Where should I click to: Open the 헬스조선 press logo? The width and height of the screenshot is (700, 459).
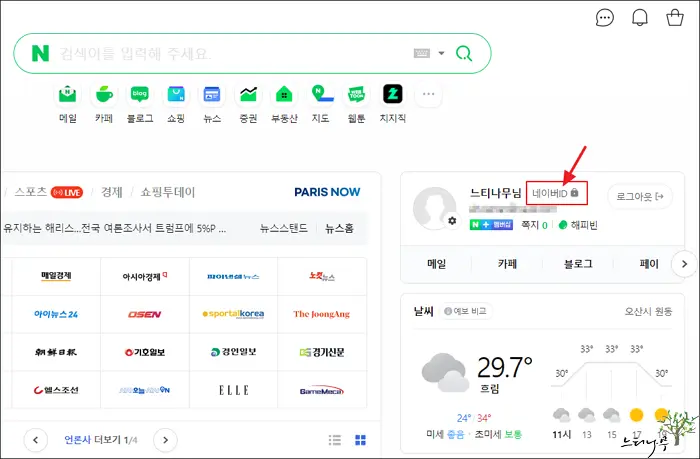(56, 390)
